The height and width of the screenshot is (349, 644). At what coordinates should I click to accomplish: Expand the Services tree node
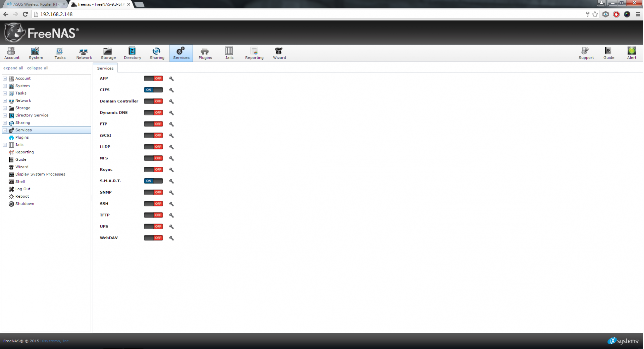point(5,130)
